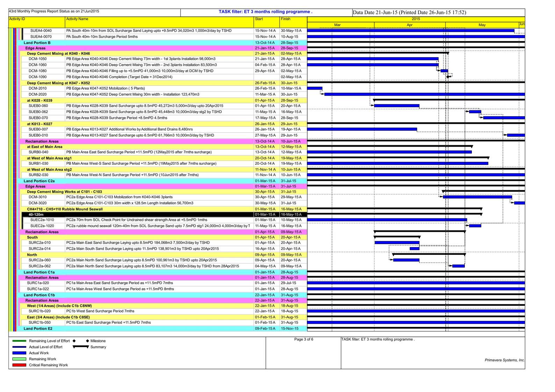Image resolution: width=555 pixels, height=392 pixels.
Task: Click the Milestone diamond legend symbol
Action: point(87,341)
